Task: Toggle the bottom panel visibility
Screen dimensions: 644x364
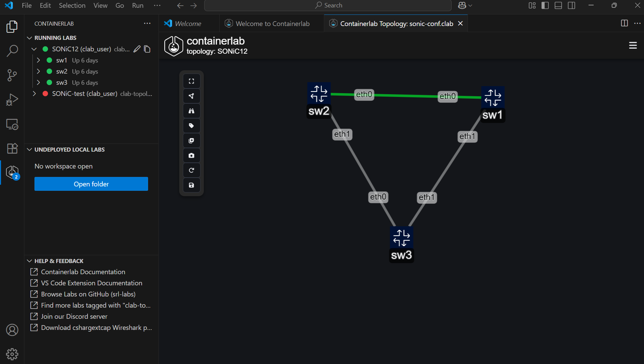Action: point(558,5)
